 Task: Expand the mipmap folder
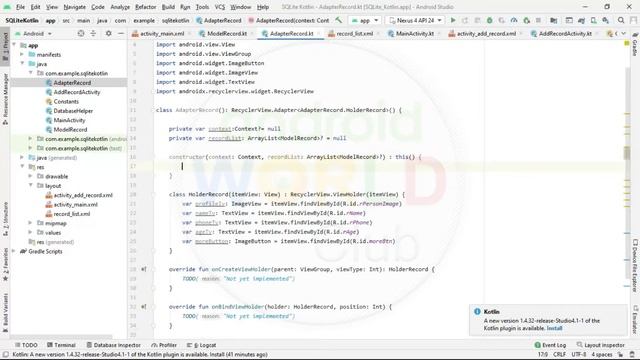click(x=30, y=223)
